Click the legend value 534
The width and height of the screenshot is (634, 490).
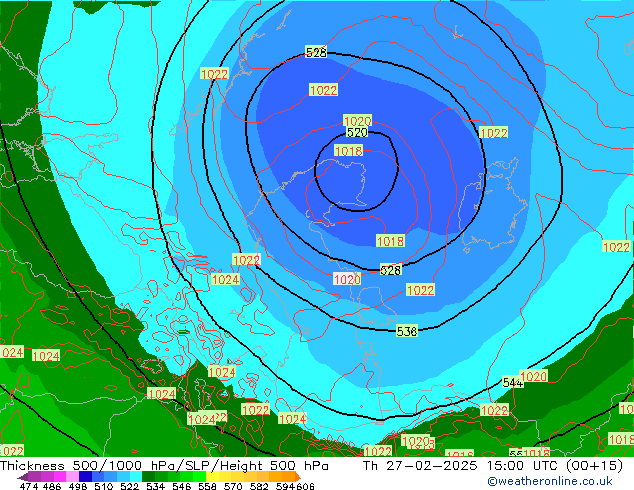click(x=155, y=486)
